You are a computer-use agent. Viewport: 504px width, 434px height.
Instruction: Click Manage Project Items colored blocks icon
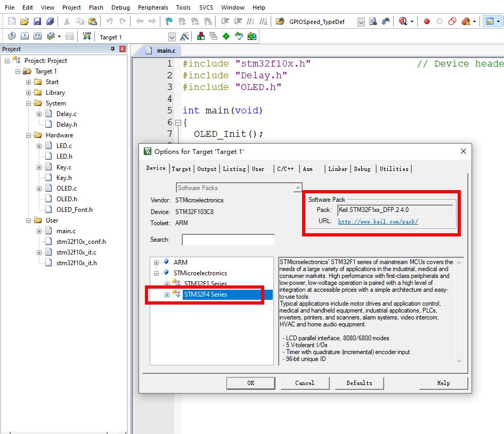[x=200, y=36]
